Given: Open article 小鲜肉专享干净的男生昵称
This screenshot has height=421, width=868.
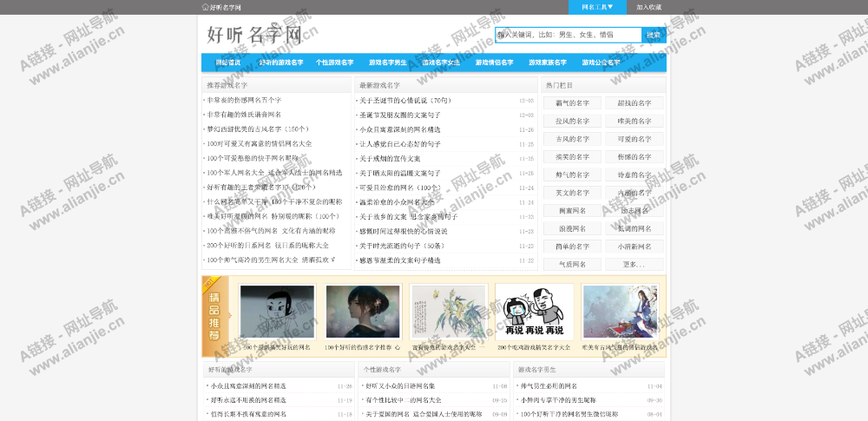Looking at the screenshot, I should point(558,400).
